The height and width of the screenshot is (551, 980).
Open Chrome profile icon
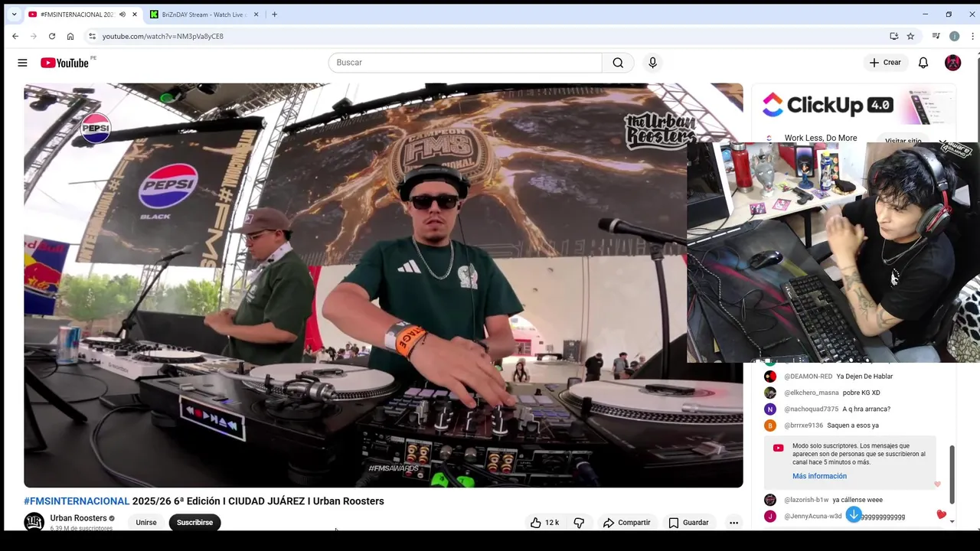[954, 36]
